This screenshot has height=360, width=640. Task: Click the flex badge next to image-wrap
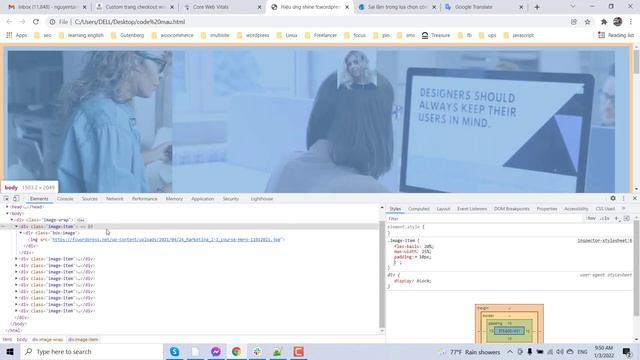(x=80, y=220)
